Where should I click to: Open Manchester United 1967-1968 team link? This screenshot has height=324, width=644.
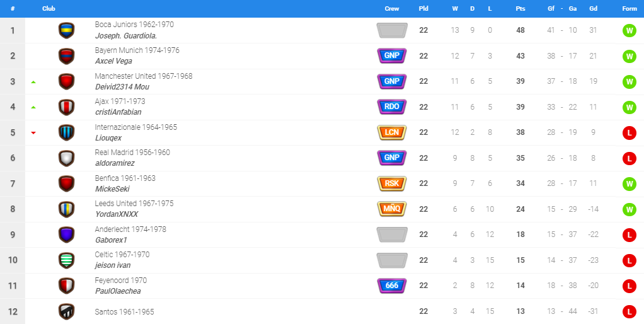click(144, 76)
